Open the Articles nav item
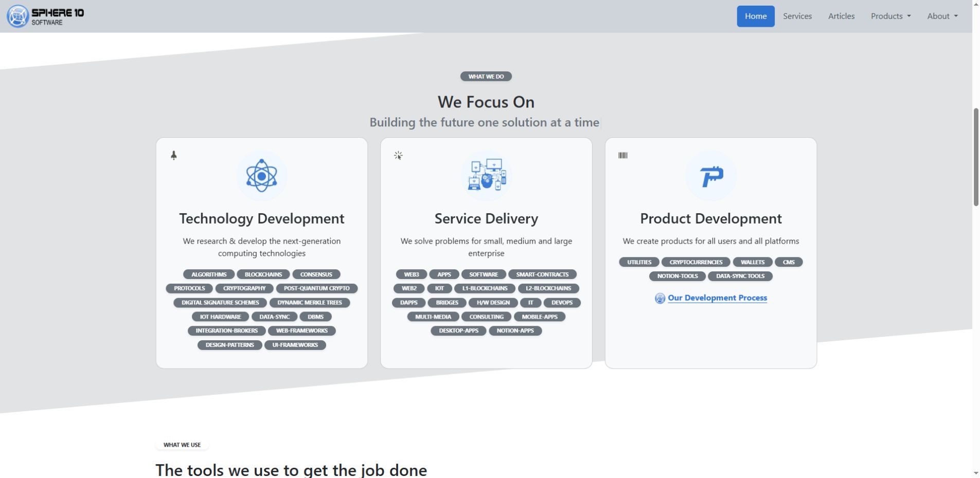The image size is (980, 478). pyautogui.click(x=841, y=16)
